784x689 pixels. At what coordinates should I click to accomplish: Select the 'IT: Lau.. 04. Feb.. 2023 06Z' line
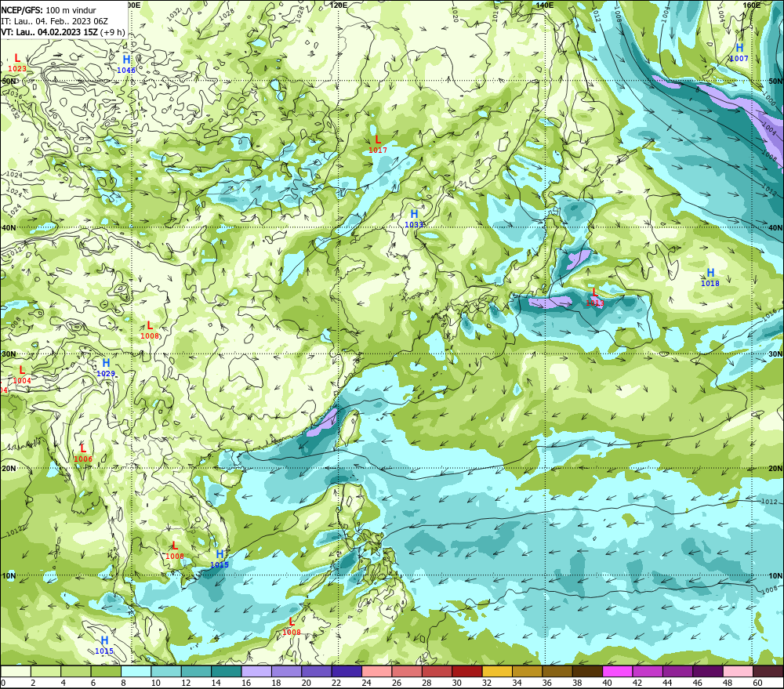55,21
